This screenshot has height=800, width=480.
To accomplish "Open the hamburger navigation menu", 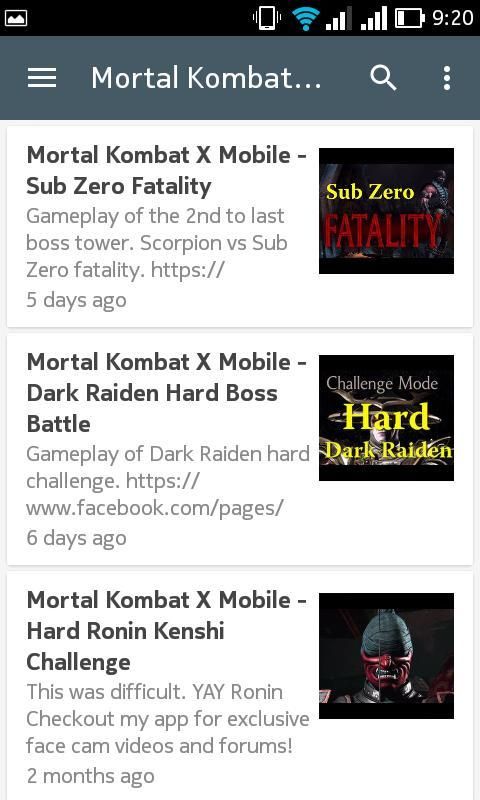I will tap(42, 78).
